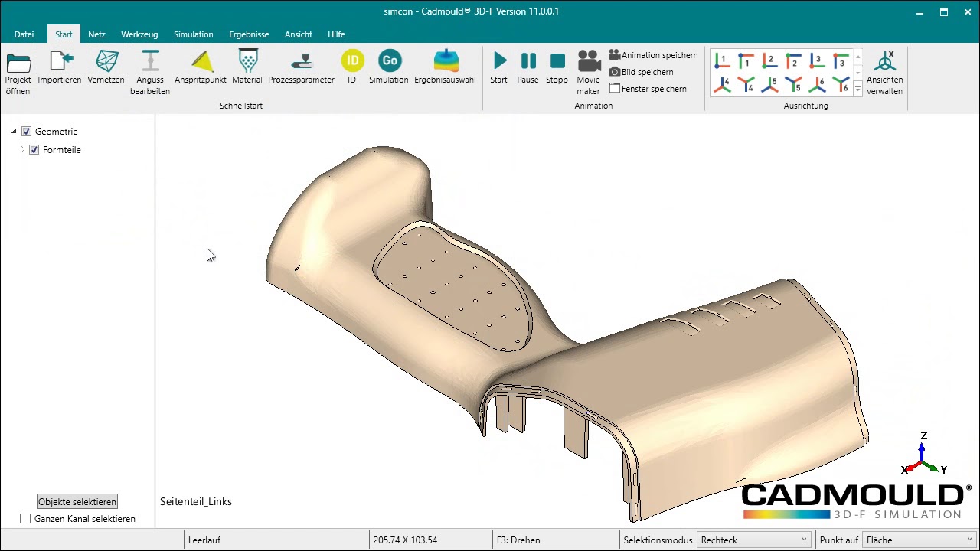The image size is (980, 551).
Task: Select the Geometrie tree label
Action: tap(57, 132)
